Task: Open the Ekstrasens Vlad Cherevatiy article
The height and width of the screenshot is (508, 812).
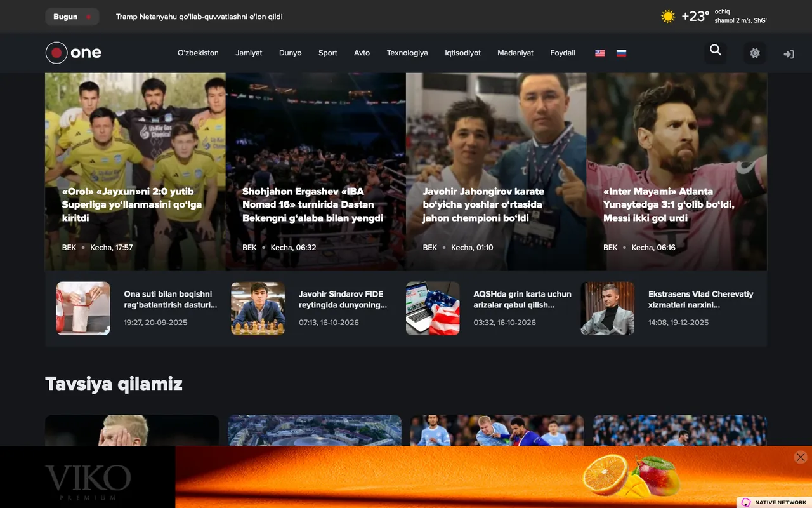Action: pyautogui.click(x=701, y=300)
